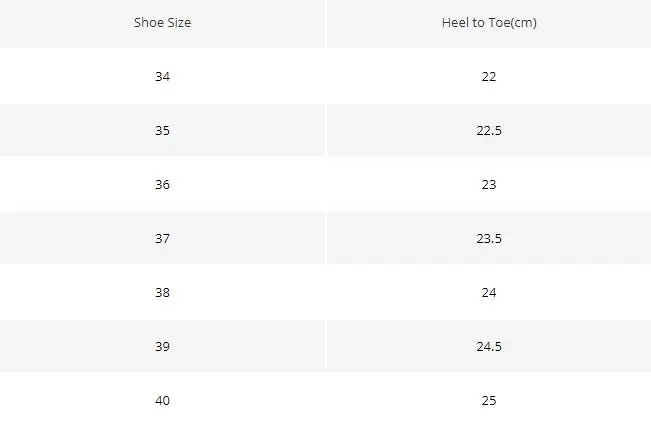This screenshot has width=651, height=428.
Task: Click the 24 heel to toe value
Action: pos(489,292)
